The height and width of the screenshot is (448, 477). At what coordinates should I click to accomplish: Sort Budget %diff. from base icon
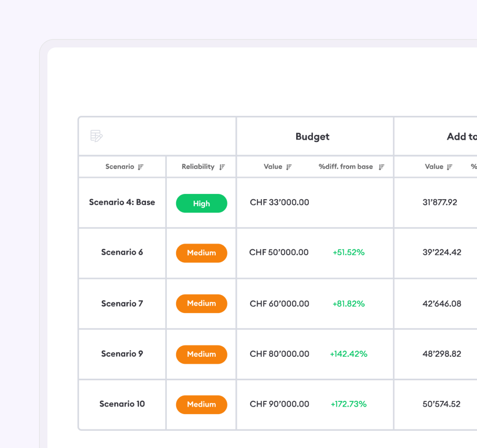pyautogui.click(x=381, y=167)
